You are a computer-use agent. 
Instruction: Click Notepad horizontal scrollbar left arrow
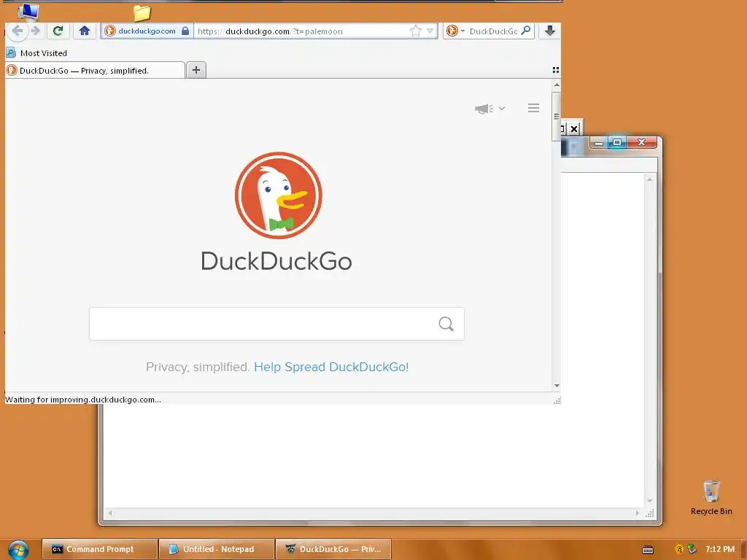click(x=110, y=513)
